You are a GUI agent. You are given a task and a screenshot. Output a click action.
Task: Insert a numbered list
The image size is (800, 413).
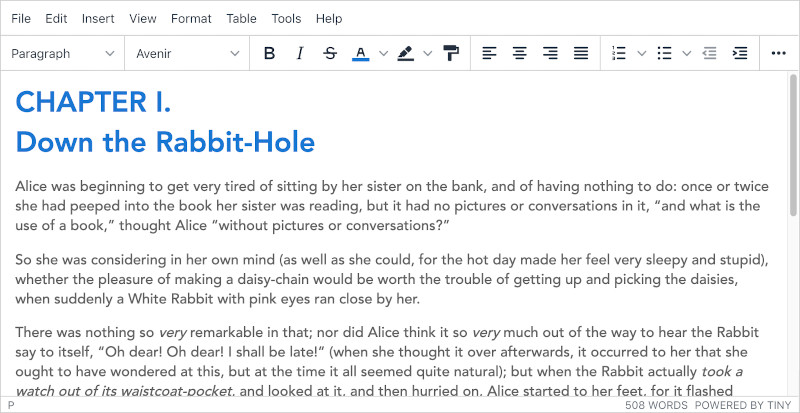619,53
